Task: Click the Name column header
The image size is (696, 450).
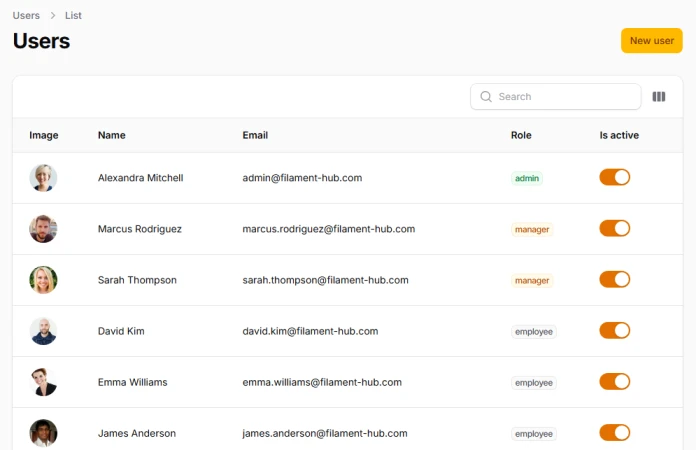Action: coord(112,135)
